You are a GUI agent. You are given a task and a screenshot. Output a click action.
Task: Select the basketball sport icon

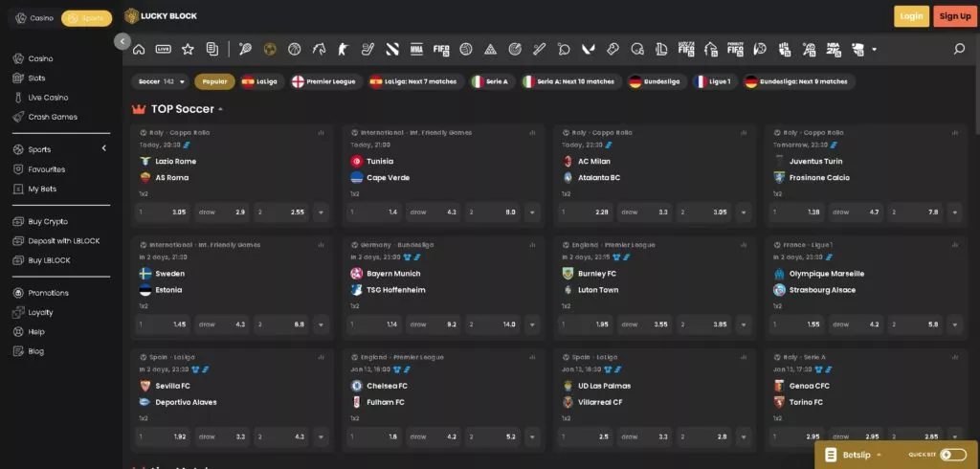pyautogui.click(x=294, y=49)
